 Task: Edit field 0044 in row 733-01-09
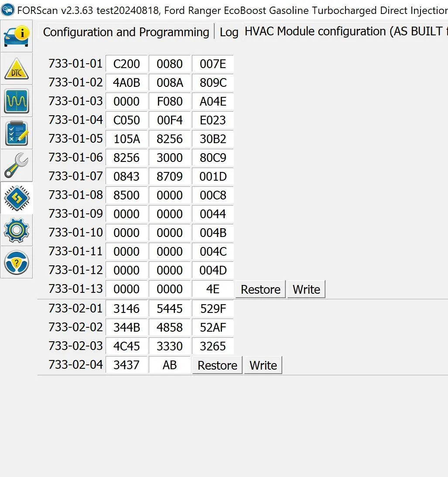pyautogui.click(x=213, y=214)
